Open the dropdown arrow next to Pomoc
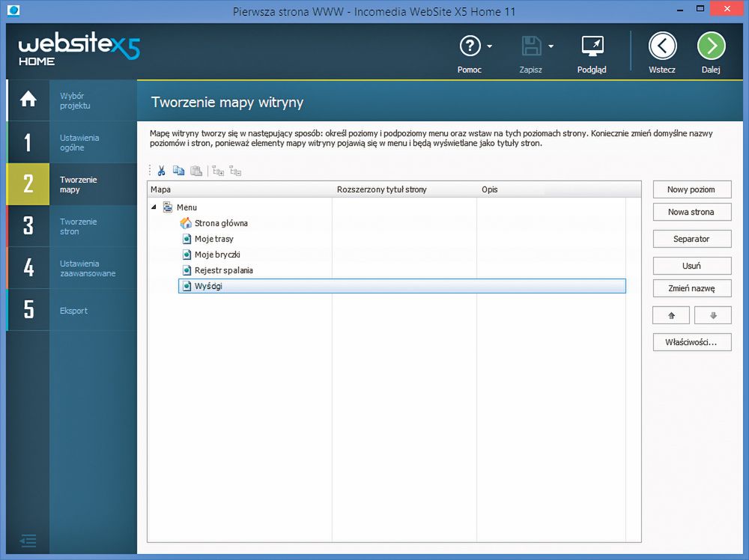Screen dimensions: 749x560 point(490,46)
